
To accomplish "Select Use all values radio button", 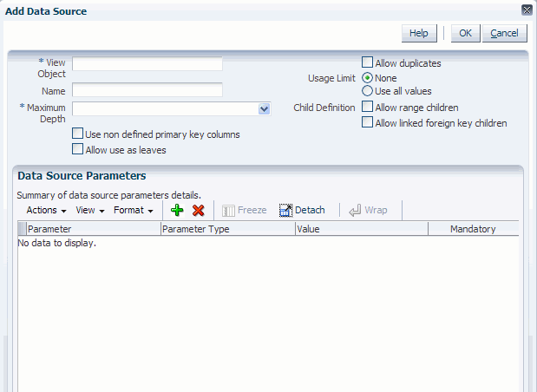I will point(367,91).
